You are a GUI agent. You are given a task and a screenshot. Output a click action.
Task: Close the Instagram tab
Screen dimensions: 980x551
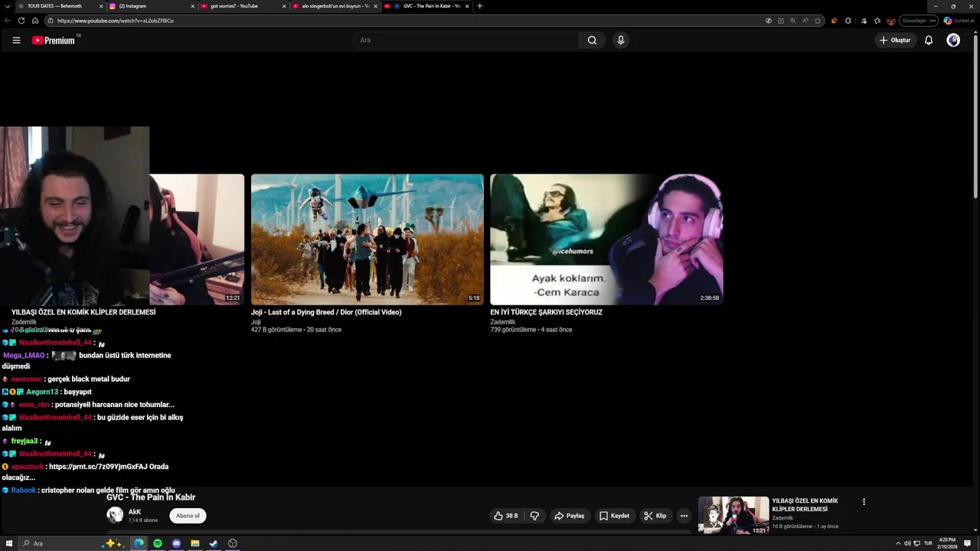193,6
